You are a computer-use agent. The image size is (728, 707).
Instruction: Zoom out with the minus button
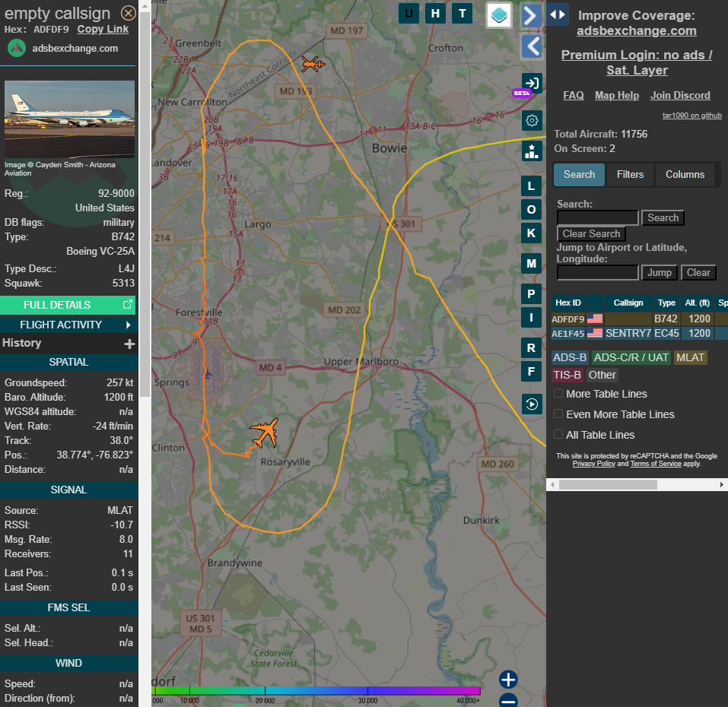tap(508, 700)
